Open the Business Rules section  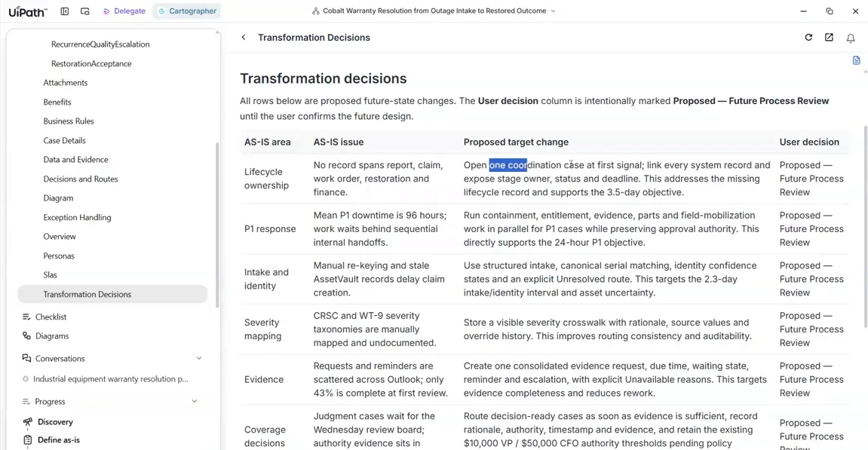(69, 121)
